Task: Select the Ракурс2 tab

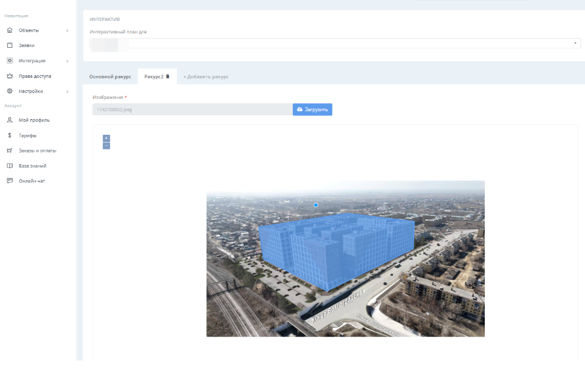Action: tap(153, 77)
